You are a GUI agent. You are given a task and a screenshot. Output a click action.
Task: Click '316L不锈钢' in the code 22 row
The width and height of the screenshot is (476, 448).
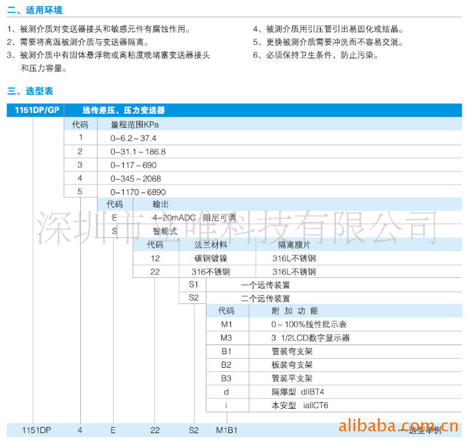294,272
